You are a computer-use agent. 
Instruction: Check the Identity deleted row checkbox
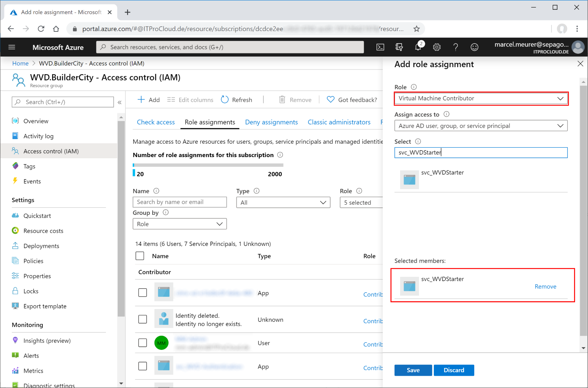(143, 319)
